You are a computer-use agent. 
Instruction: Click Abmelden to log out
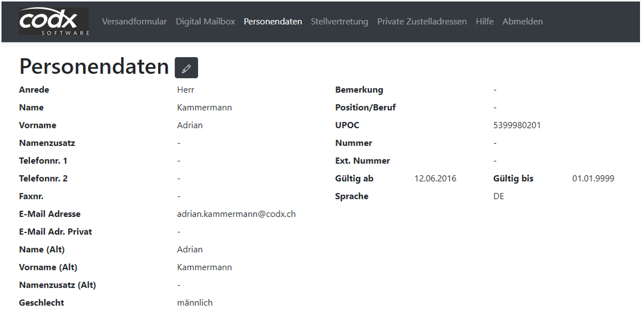click(x=523, y=21)
